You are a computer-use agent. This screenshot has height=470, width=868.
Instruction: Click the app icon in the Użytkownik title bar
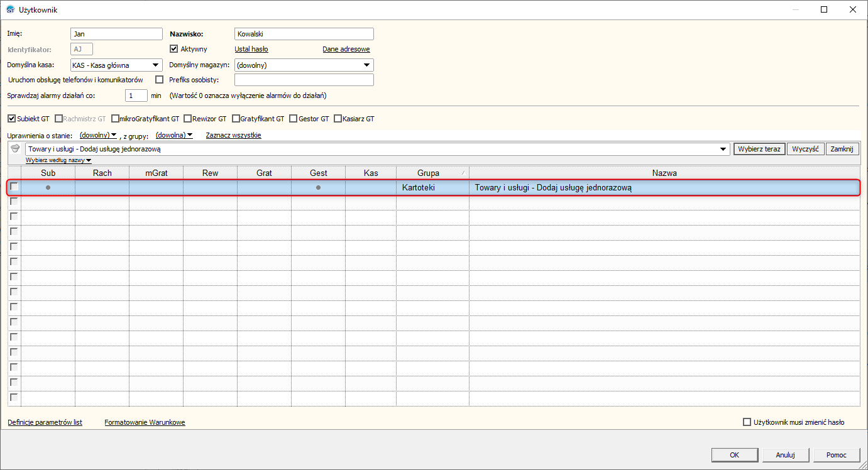[x=10, y=9]
